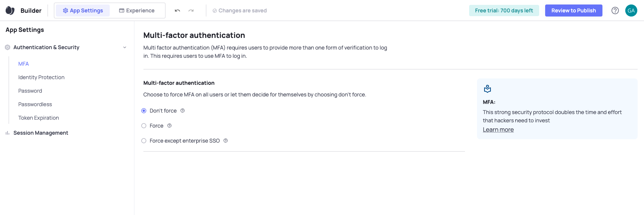This screenshot has height=215, width=644.
Task: Show the Don't force info tooltip icon
Action: [x=183, y=111]
